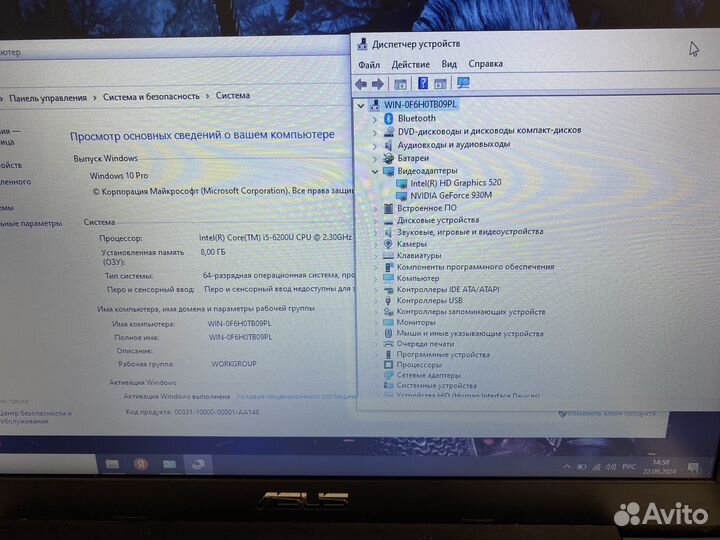Collapse the WIN-0F6H0TB09PL root node
The height and width of the screenshot is (540, 720).
pyautogui.click(x=361, y=106)
